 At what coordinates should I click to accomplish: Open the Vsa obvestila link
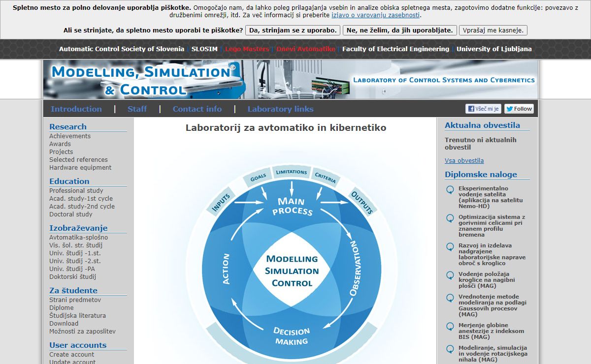click(464, 160)
